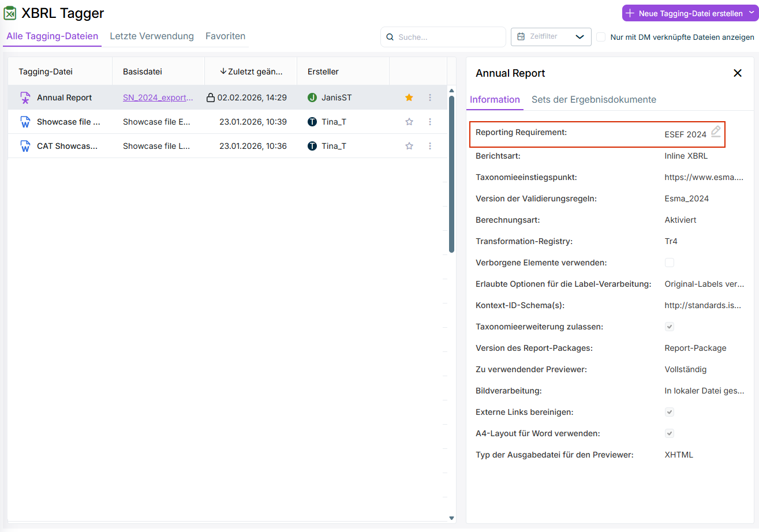
Task: Click Tina_T avatar in Showcase file row
Action: click(312, 122)
